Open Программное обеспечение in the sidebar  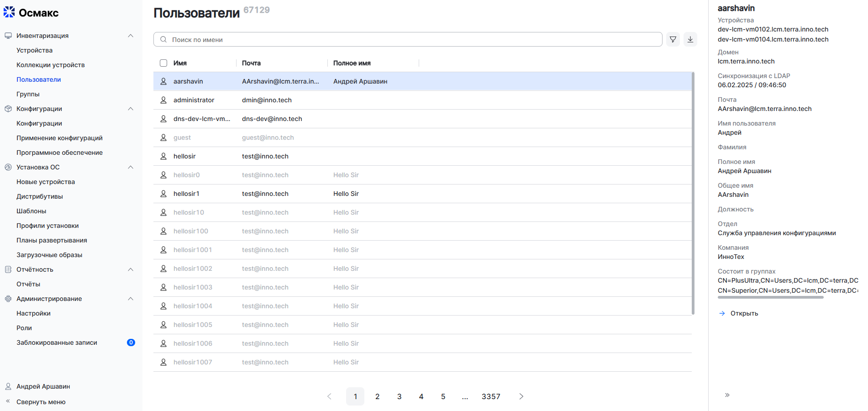pyautogui.click(x=59, y=153)
